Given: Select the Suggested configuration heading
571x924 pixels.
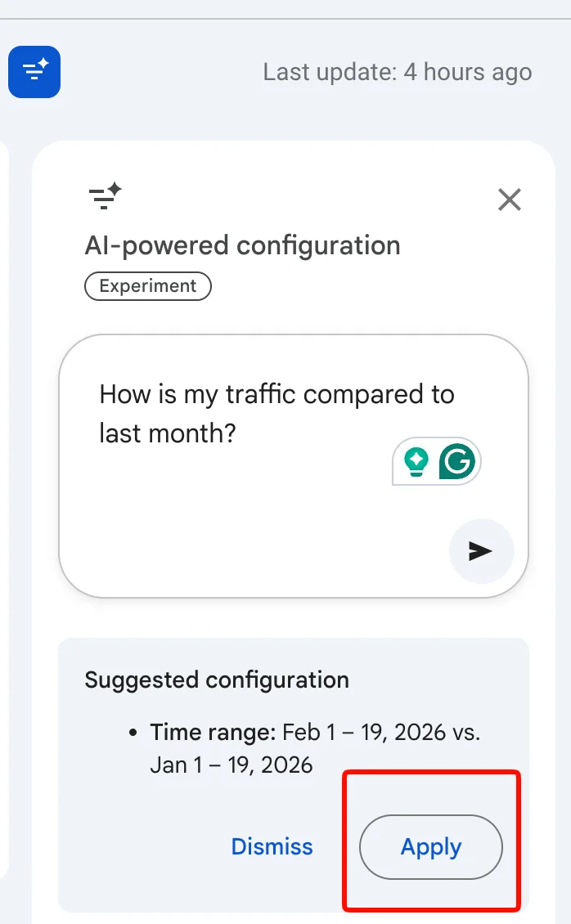Looking at the screenshot, I should click(217, 680).
